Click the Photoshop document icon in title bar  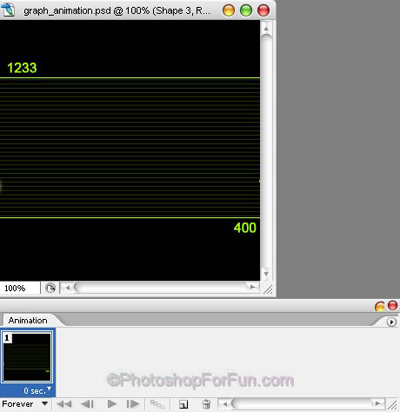click(x=8, y=10)
